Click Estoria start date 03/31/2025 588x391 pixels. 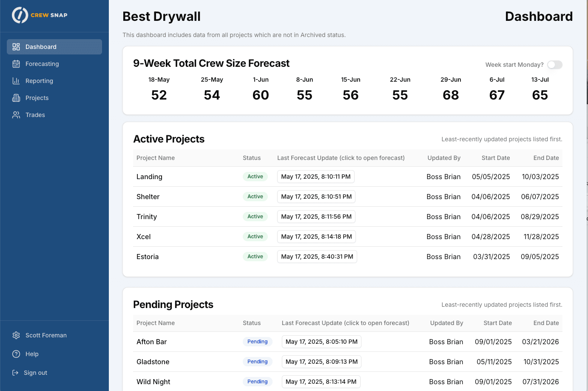[491, 257]
